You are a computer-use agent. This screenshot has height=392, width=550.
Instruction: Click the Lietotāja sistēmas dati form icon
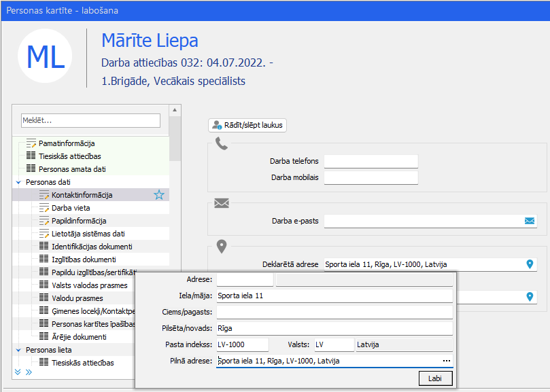point(44,234)
